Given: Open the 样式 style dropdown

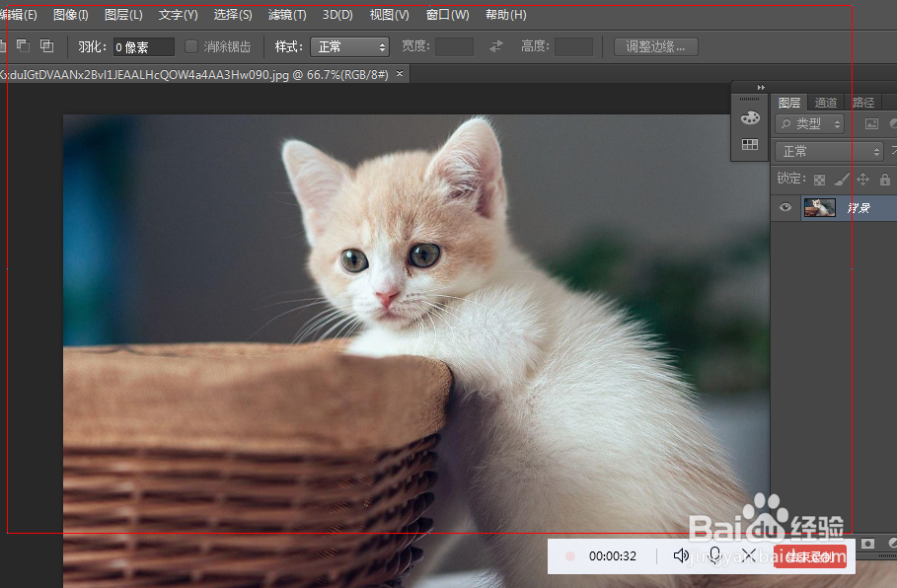Looking at the screenshot, I should click(x=349, y=47).
